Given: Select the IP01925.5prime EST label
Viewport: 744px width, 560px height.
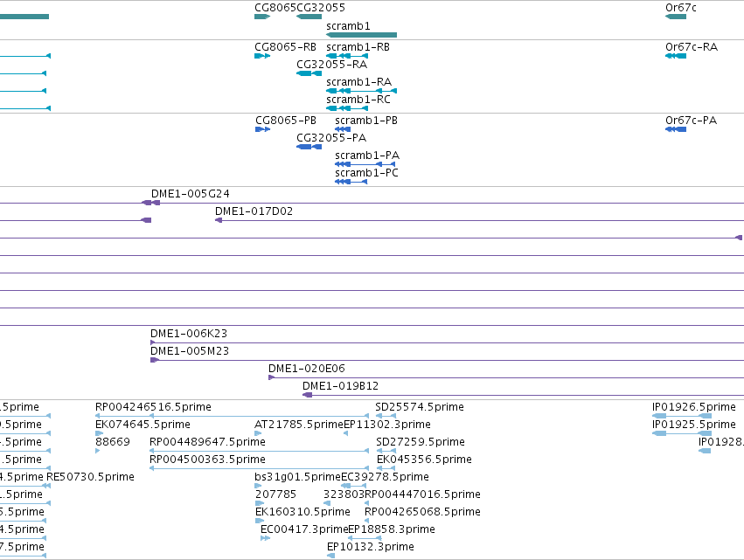Looking at the screenshot, I should pos(693,425).
